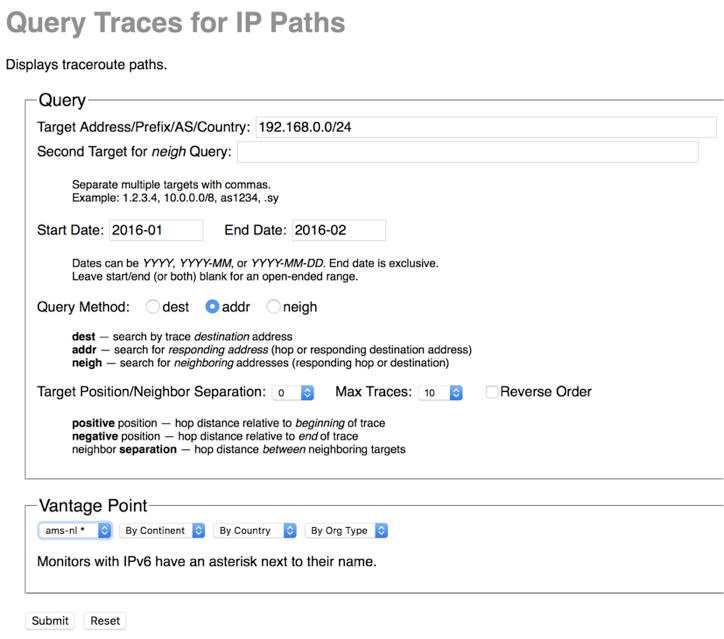Select the dest query method radio button
Viewport: 724px width, 639px height.
tap(152, 307)
